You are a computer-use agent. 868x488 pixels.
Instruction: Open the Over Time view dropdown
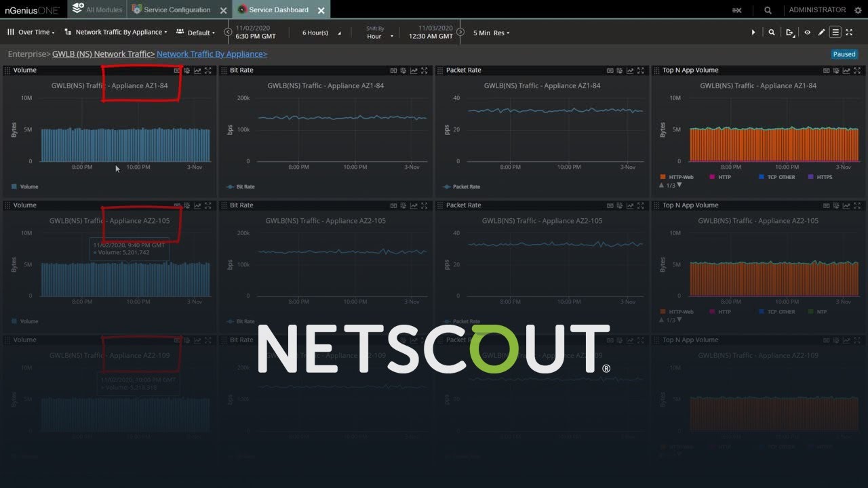pyautogui.click(x=31, y=32)
